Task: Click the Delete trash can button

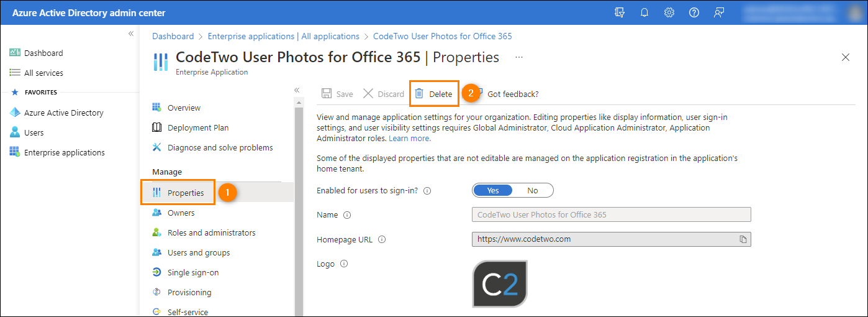Action: point(434,94)
